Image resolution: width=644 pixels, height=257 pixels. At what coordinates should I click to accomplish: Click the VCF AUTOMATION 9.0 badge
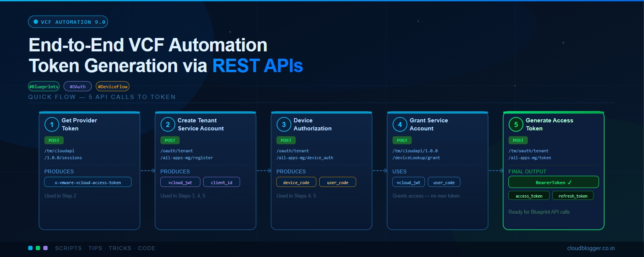[68, 22]
